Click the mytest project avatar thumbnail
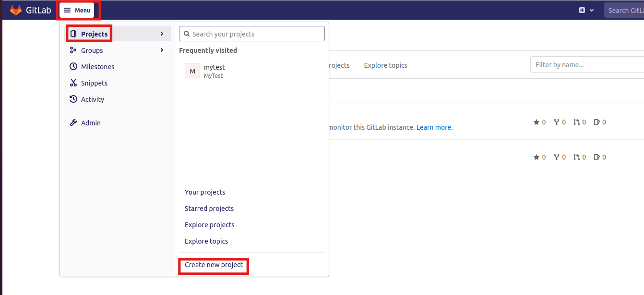Viewport: 644px width, 295px height. (192, 71)
